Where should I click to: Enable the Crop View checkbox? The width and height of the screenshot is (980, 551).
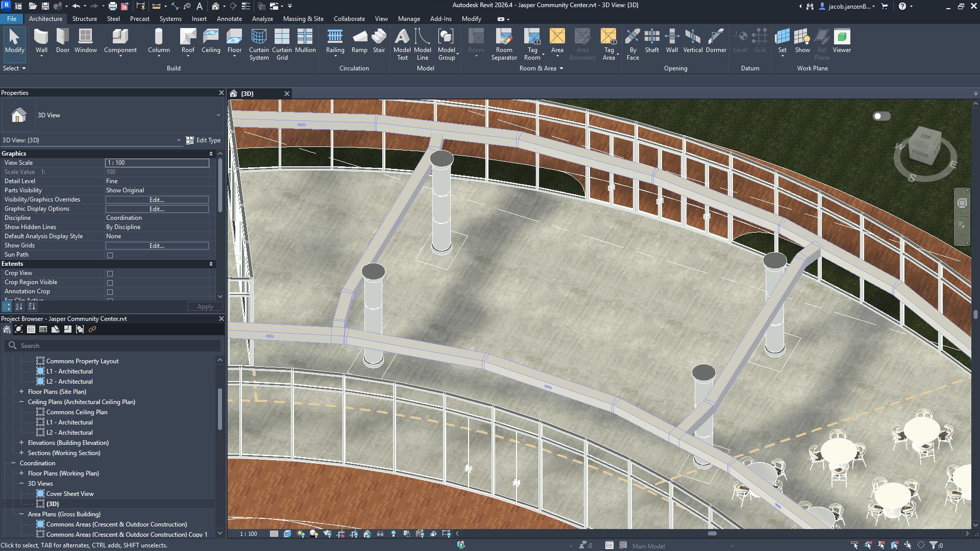[110, 273]
